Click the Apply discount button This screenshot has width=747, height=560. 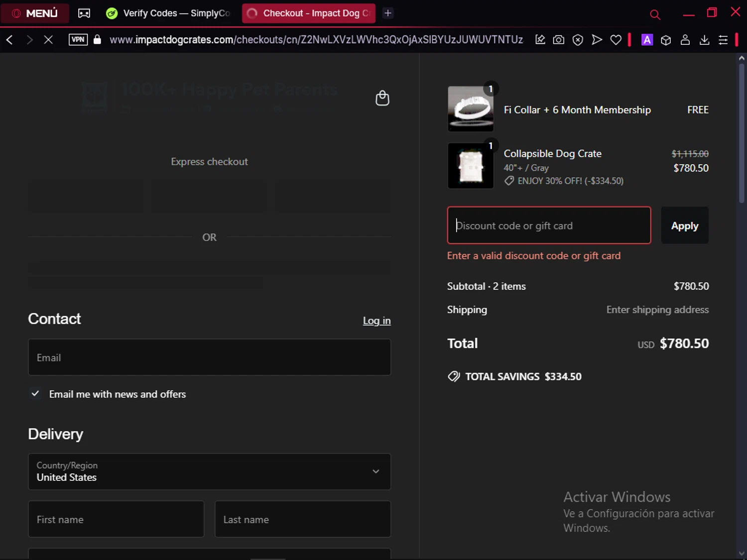[685, 225]
